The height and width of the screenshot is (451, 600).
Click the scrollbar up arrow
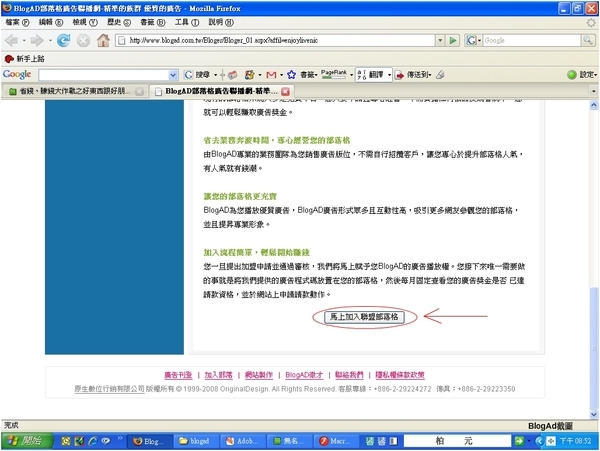click(593, 104)
